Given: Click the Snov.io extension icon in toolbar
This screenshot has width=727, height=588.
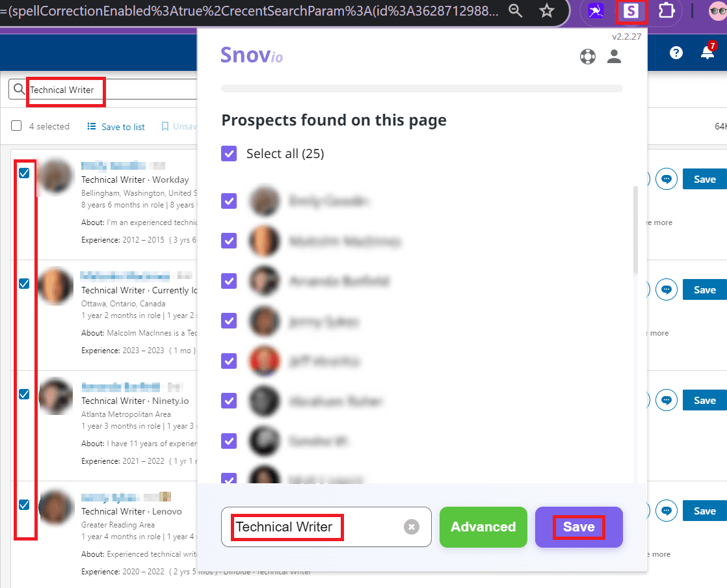Looking at the screenshot, I should tap(631, 12).
